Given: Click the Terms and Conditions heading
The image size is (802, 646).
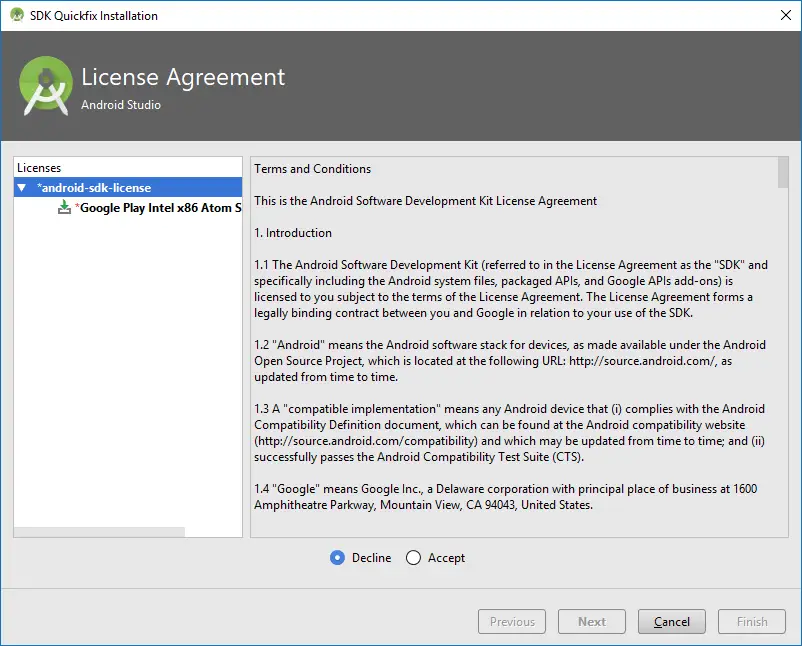Looking at the screenshot, I should [313, 169].
